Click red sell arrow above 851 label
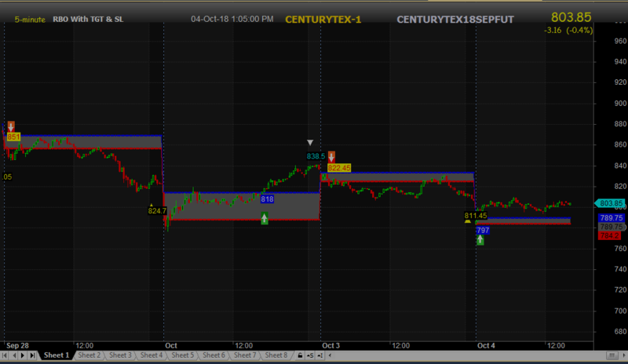 (x=11, y=126)
